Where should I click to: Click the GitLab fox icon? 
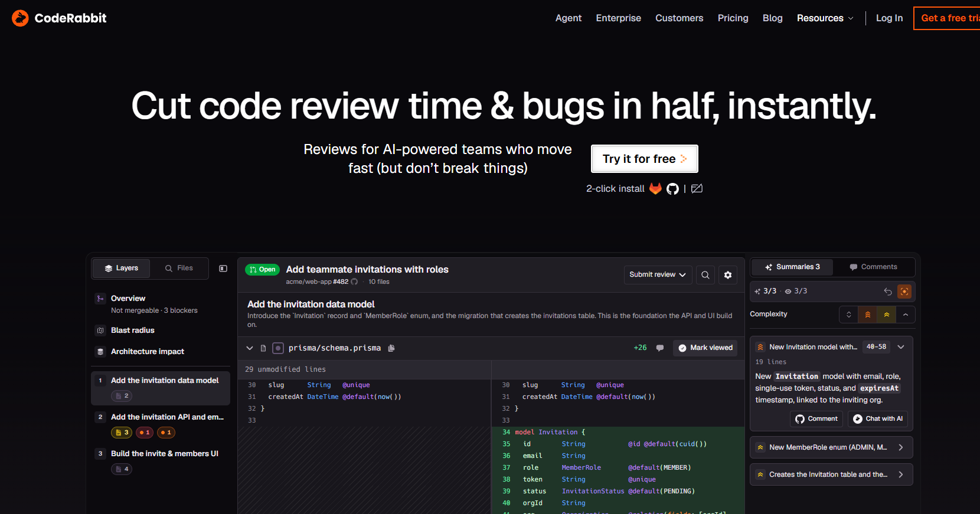click(x=655, y=188)
